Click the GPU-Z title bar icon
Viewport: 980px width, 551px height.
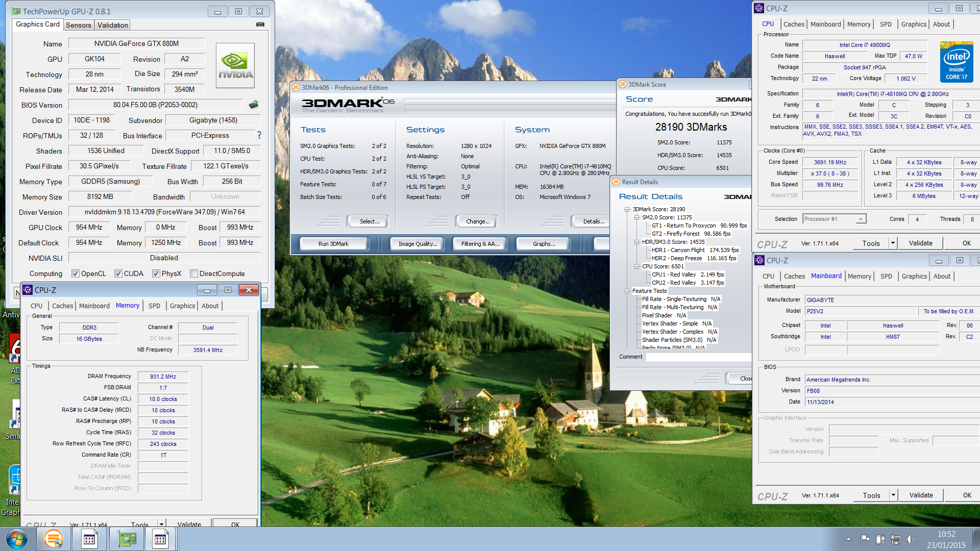click(16, 11)
